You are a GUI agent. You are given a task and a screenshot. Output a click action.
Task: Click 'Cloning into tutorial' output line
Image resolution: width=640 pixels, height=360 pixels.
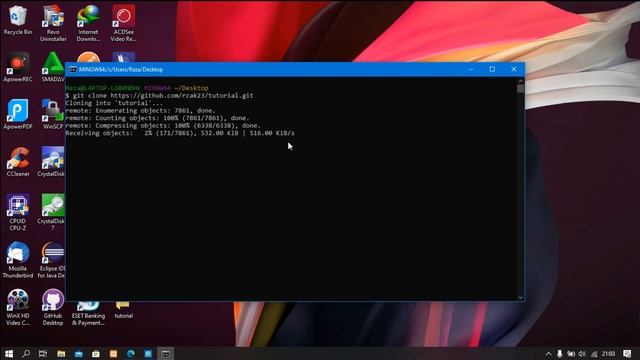(114, 103)
